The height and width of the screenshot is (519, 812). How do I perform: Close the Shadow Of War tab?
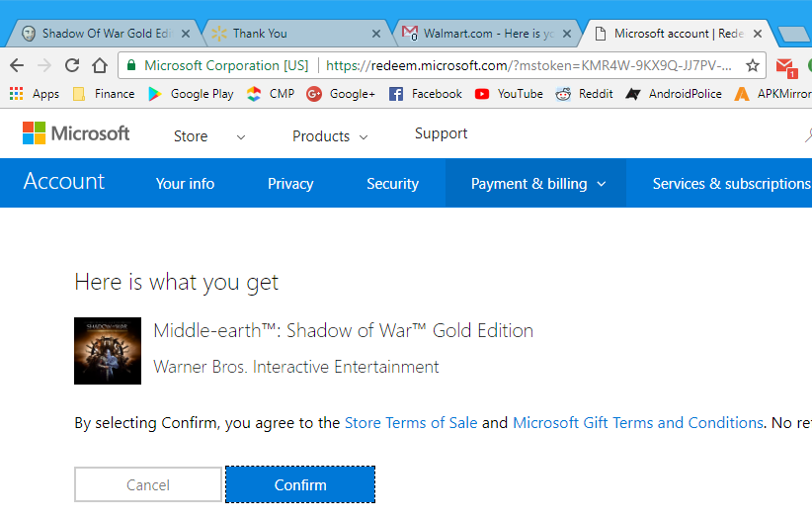186,34
